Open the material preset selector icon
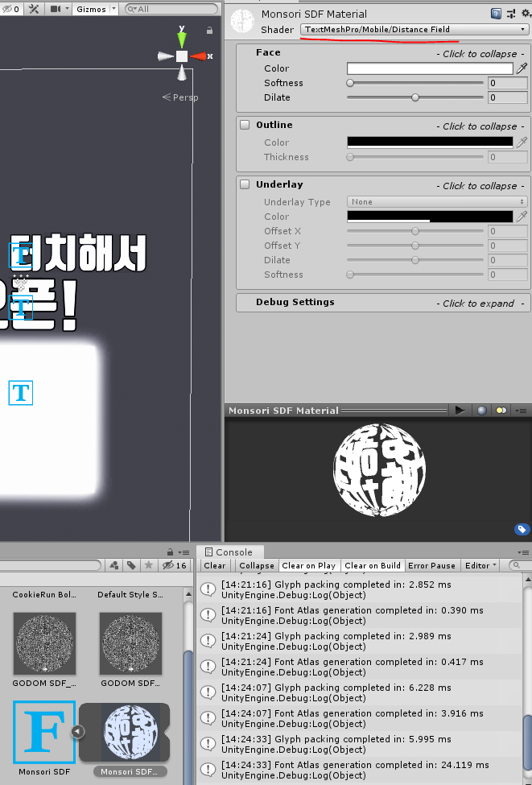Image resolution: width=532 pixels, height=785 pixels. (x=511, y=14)
